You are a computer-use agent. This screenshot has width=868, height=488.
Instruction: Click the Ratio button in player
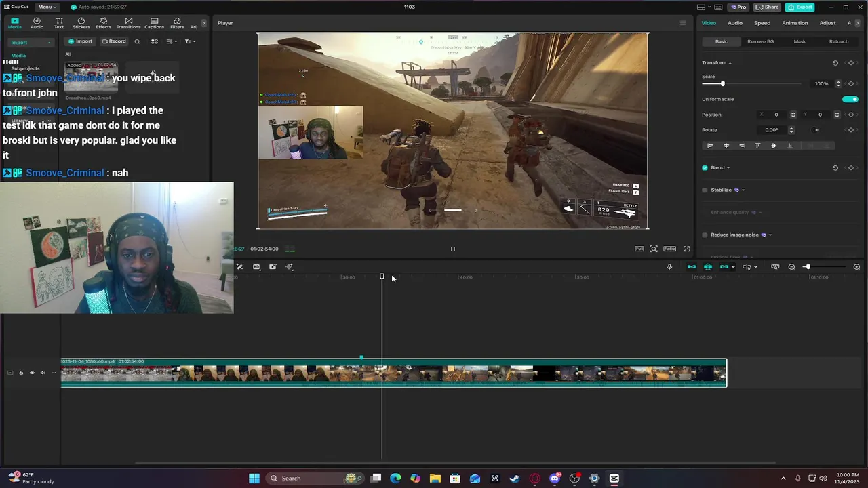(x=669, y=249)
